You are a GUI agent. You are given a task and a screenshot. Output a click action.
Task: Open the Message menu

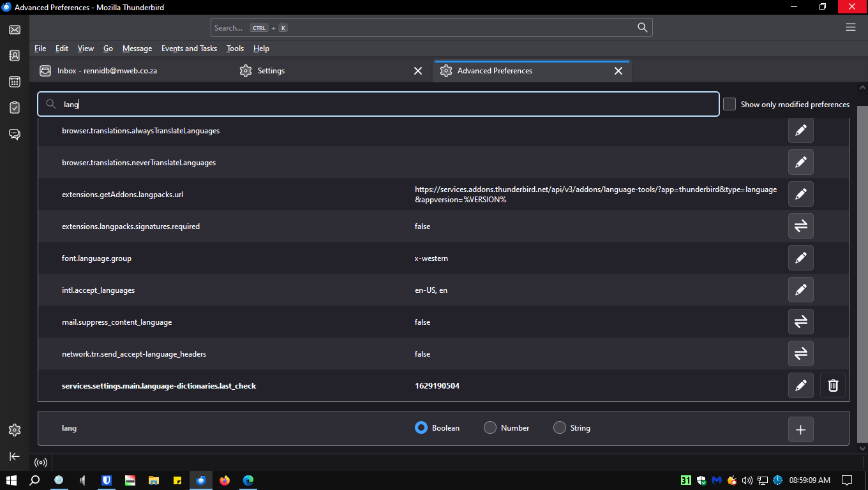[x=137, y=48]
